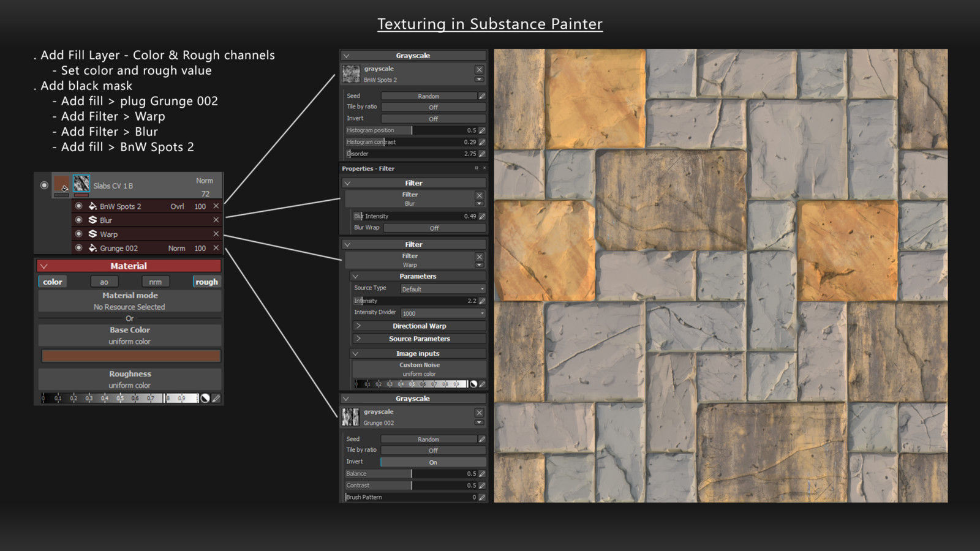Click the edit icon beside BnW Spots 2 Seed
Image resolution: width=980 pixels, height=551 pixels.
(x=482, y=96)
